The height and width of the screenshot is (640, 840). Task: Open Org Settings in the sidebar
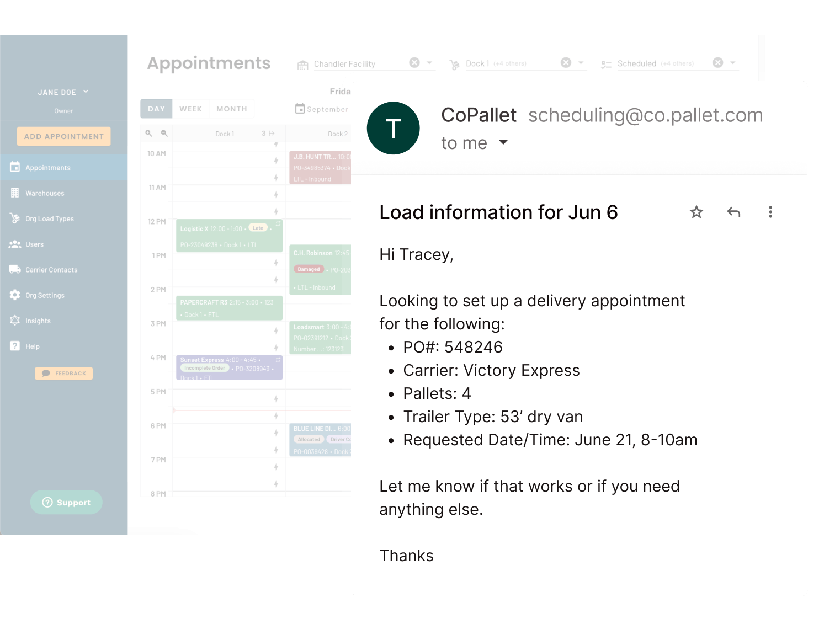pos(64,295)
